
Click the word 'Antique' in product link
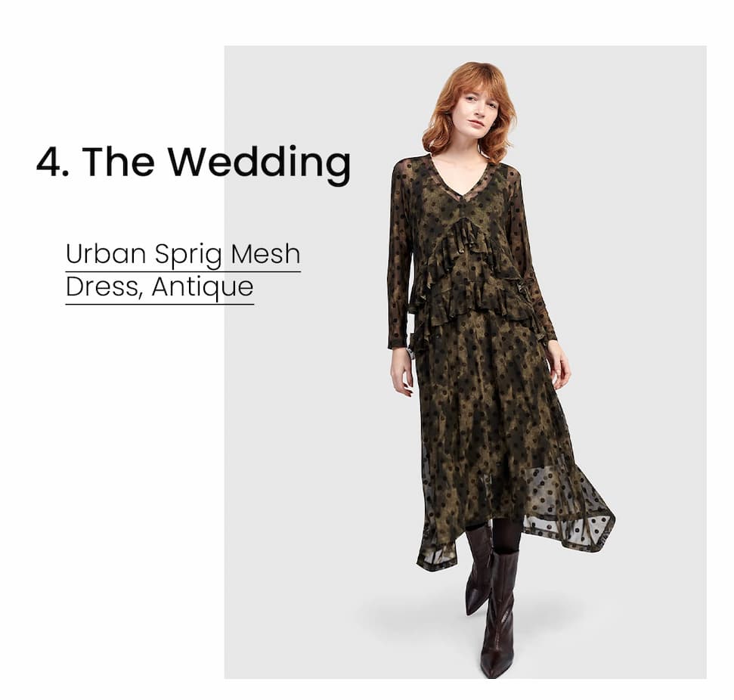point(203,287)
